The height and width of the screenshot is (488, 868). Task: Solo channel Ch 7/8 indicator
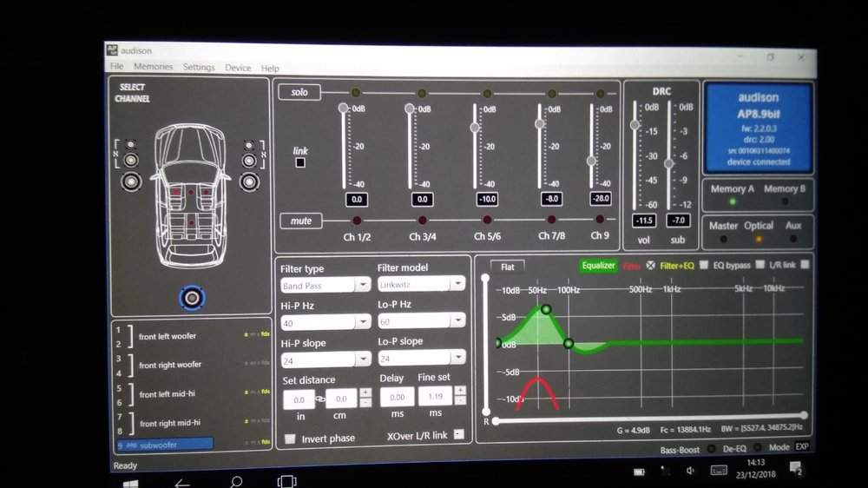(551, 94)
